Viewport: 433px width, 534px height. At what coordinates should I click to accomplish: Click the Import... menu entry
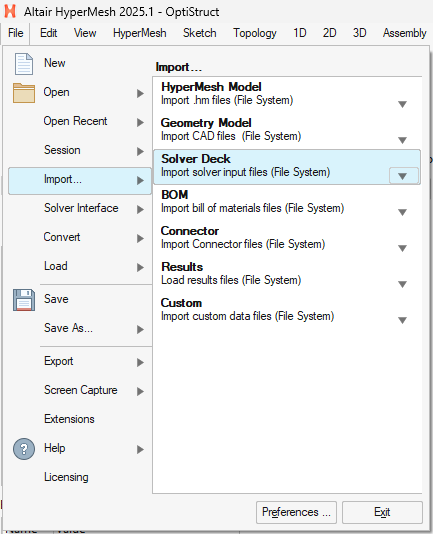click(80, 181)
